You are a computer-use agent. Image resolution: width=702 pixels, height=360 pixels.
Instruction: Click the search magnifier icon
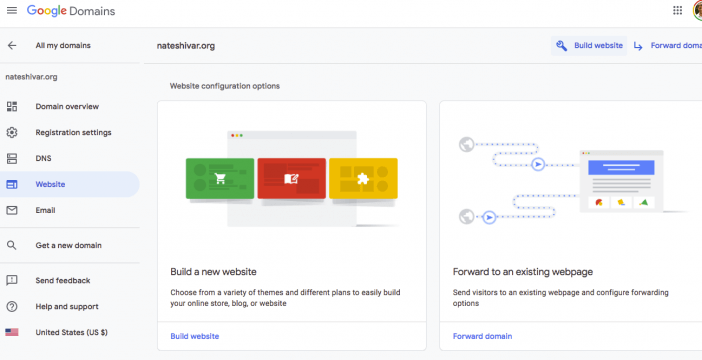click(x=12, y=245)
